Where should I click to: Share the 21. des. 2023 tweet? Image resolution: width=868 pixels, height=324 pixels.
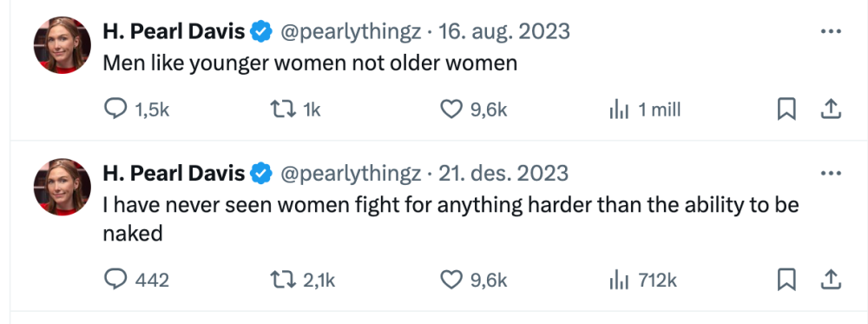[831, 280]
